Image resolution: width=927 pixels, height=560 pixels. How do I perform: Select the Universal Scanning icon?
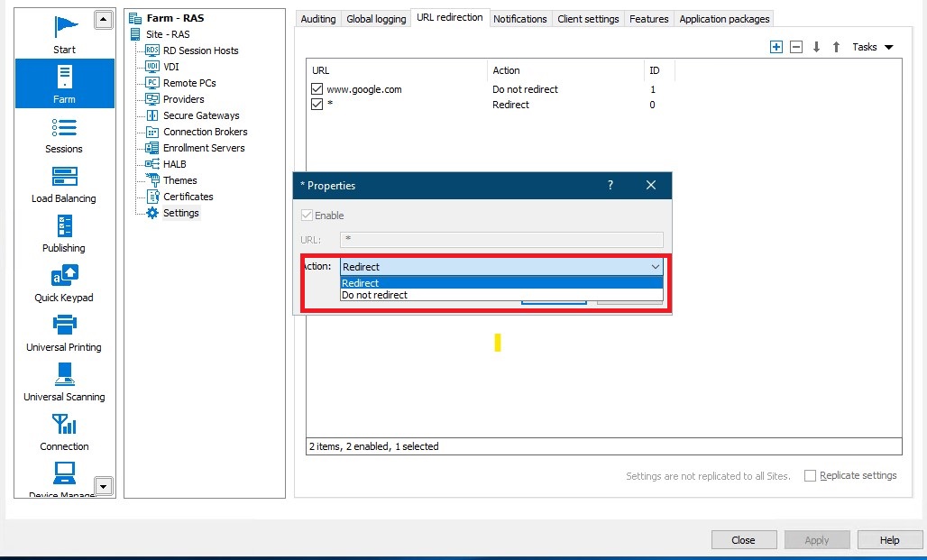click(x=64, y=375)
